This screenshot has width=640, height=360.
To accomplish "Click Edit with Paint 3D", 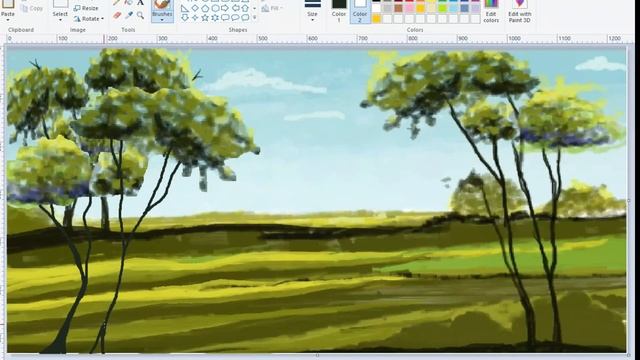I will (520, 11).
